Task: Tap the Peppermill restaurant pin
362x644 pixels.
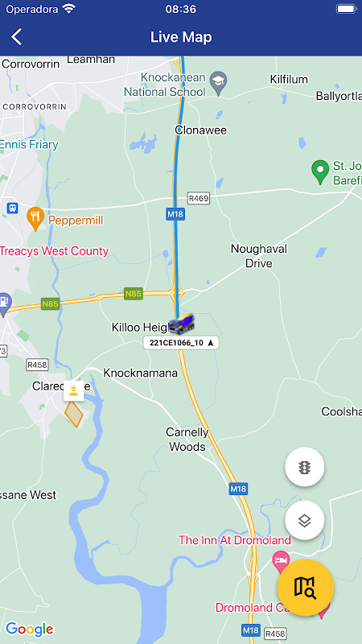Action: (35, 219)
